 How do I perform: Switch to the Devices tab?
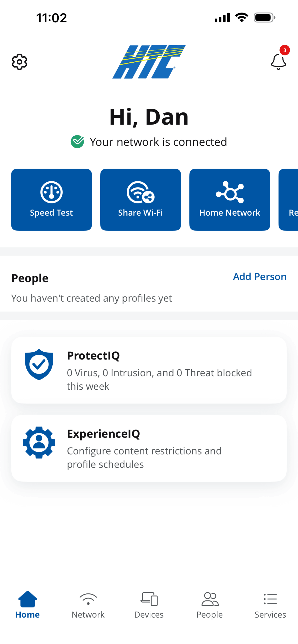click(149, 605)
